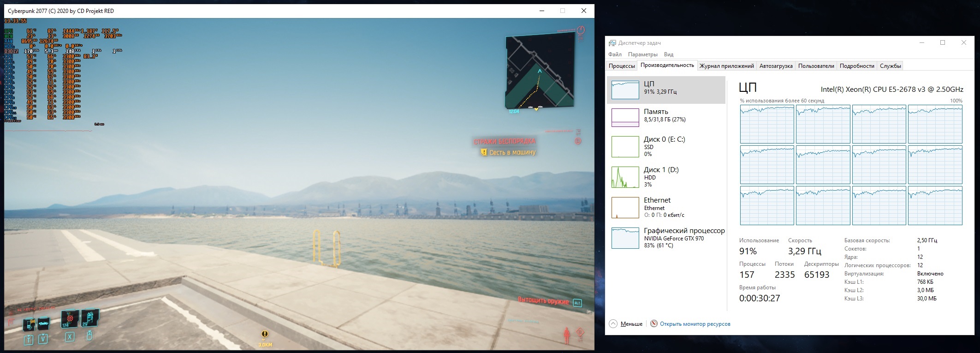980x353 pixels.
Task: Switch to the Службы tab
Action: pyautogui.click(x=890, y=66)
